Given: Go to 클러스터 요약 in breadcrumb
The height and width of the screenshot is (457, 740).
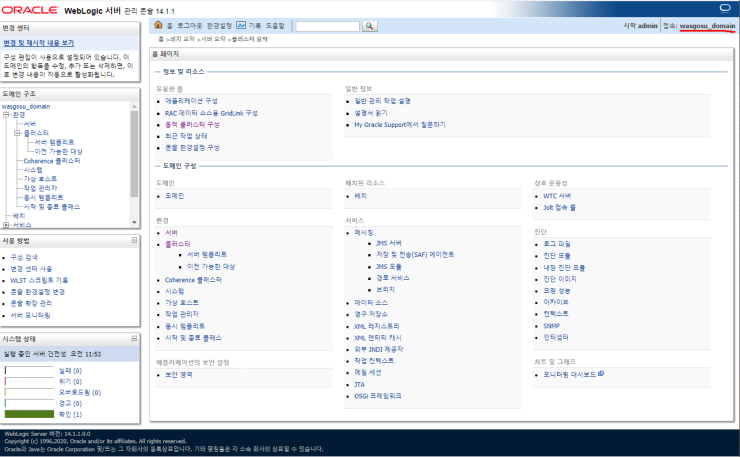Looking at the screenshot, I should pyautogui.click(x=250, y=39).
